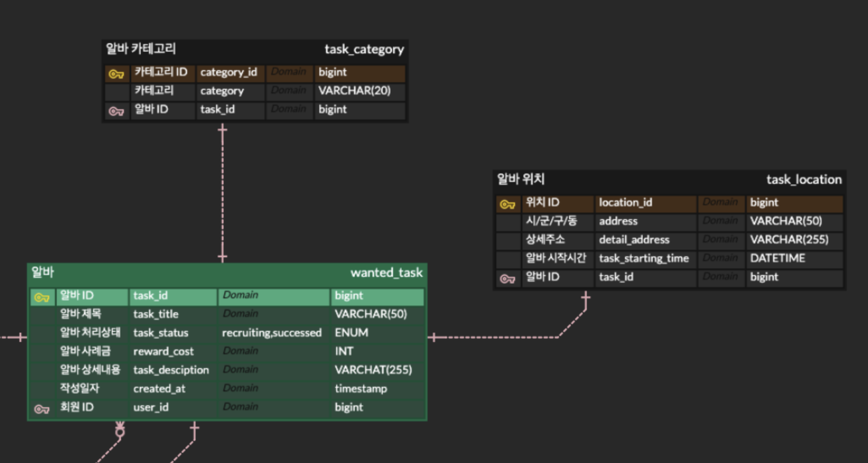
Task: Select the task_location table name
Action: pyautogui.click(x=804, y=180)
